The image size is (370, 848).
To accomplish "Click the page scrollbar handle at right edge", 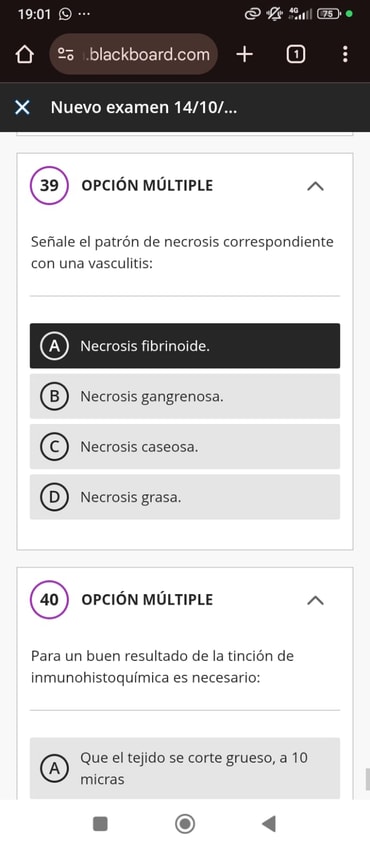I will [367, 779].
